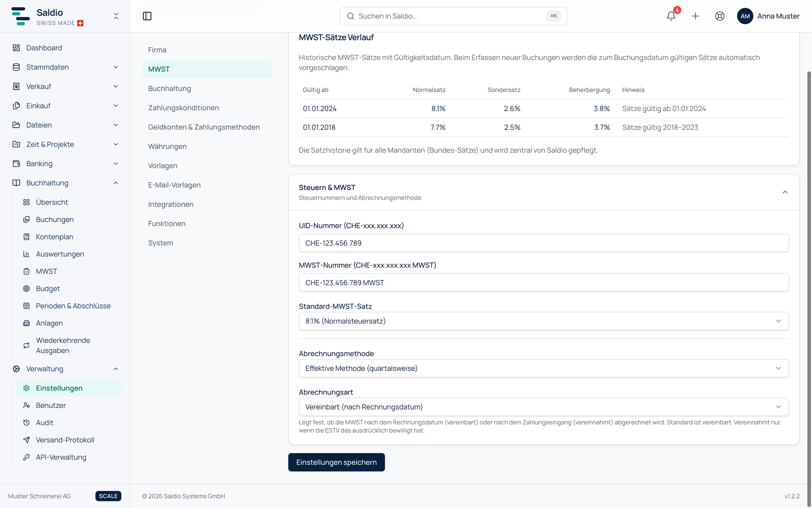Collapse the Verwaltung sidebar group
The image size is (812, 508).
(65, 369)
